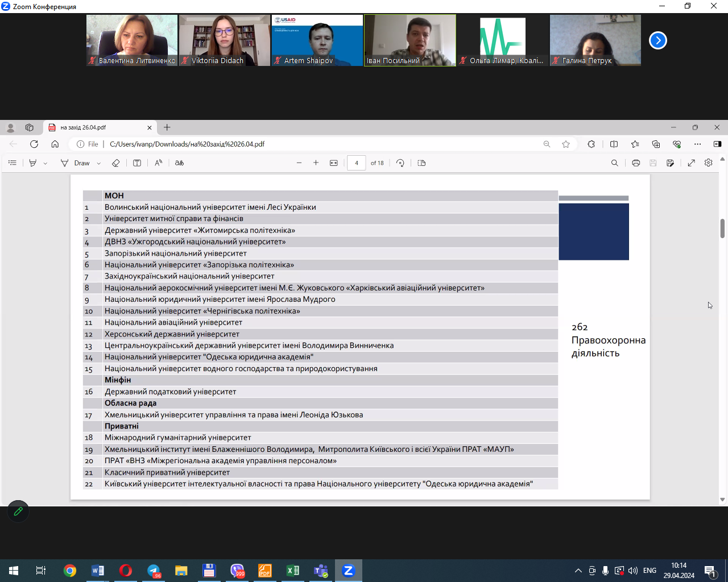Toggle the Draw tool
The image size is (728, 582).
pyautogui.click(x=76, y=163)
